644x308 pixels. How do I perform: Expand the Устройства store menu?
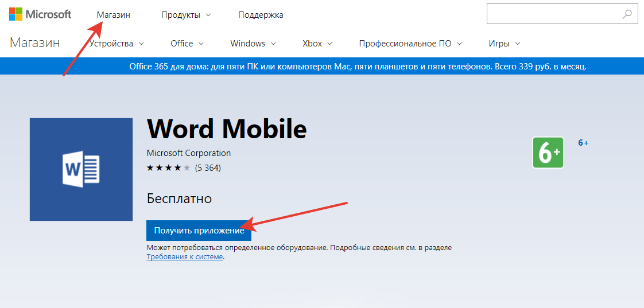tap(117, 44)
